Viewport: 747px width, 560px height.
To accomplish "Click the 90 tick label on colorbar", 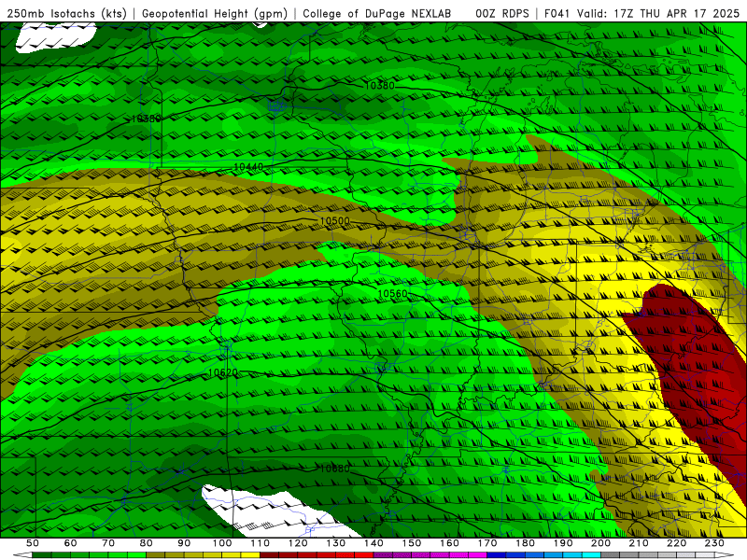I will (184, 543).
